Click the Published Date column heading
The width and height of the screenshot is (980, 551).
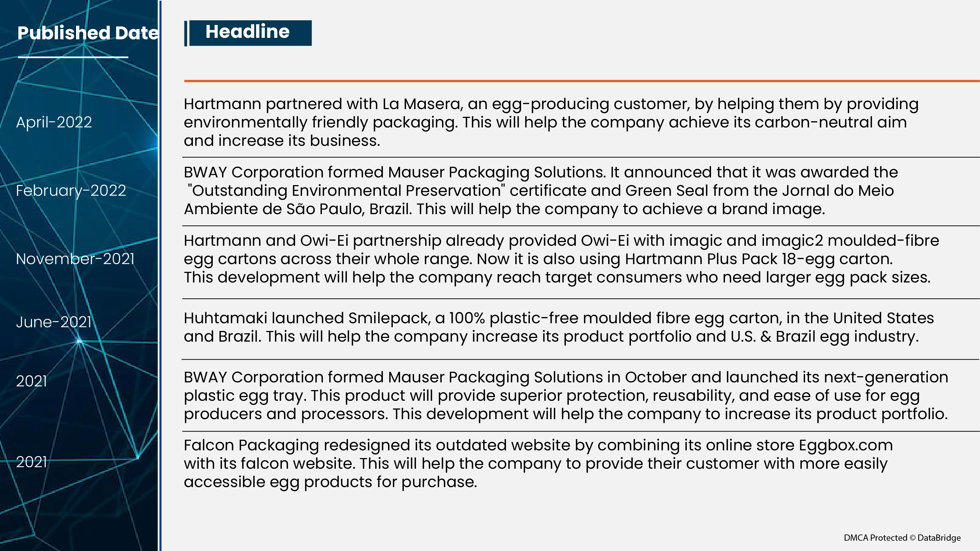(x=87, y=33)
